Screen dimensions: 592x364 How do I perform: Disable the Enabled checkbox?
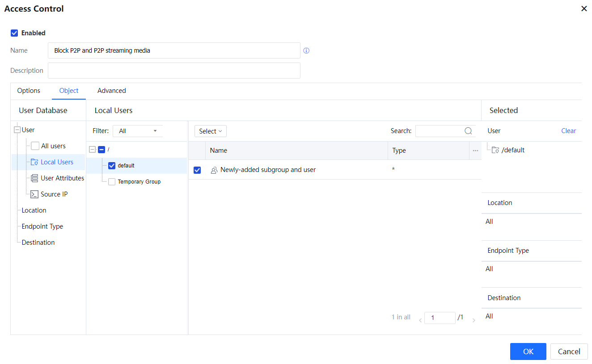(x=14, y=33)
